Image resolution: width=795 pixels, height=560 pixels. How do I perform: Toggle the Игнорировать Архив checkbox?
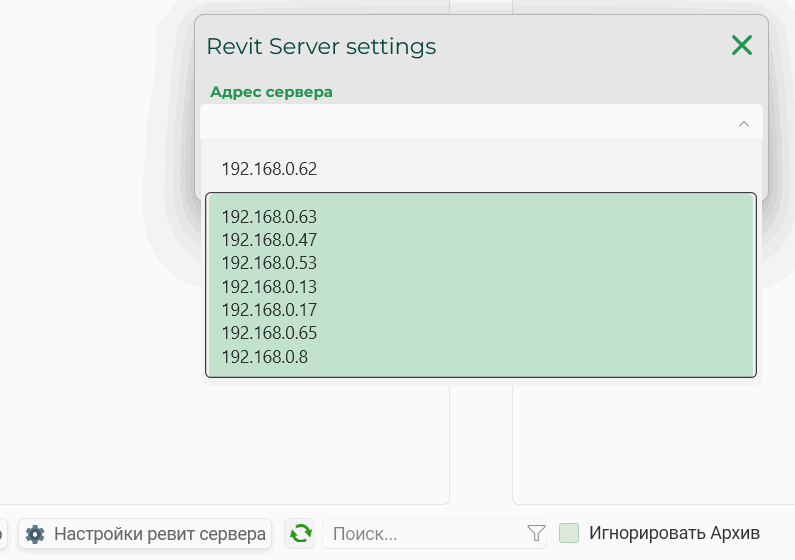pyautogui.click(x=569, y=533)
